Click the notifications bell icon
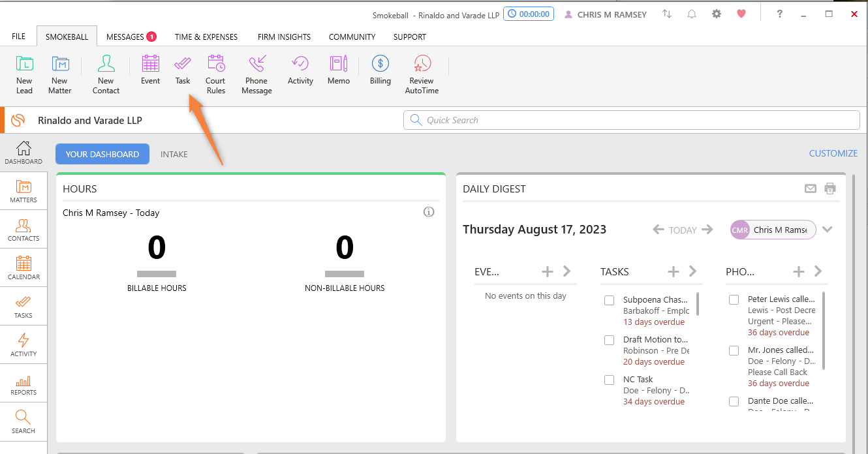The height and width of the screenshot is (454, 868). [x=692, y=14]
